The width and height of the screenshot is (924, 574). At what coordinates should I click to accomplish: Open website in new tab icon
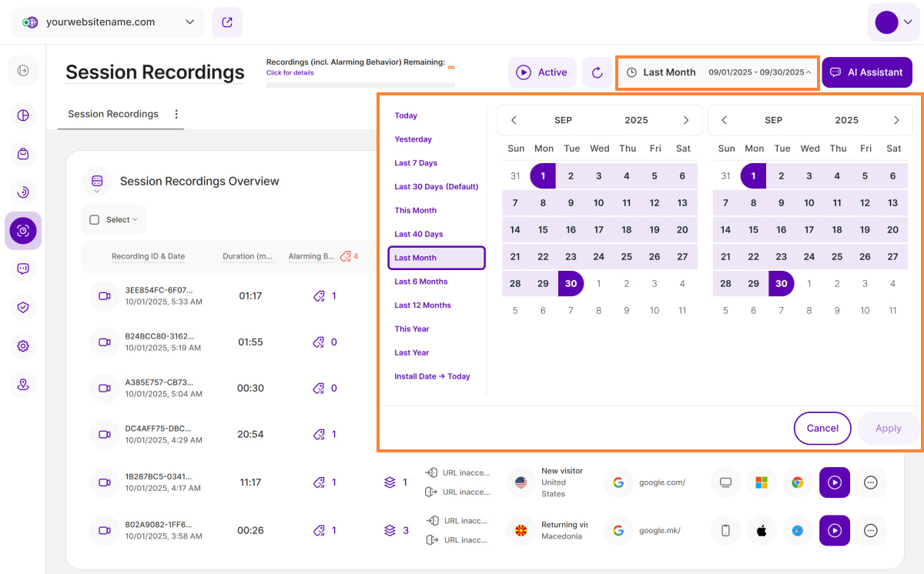(227, 22)
